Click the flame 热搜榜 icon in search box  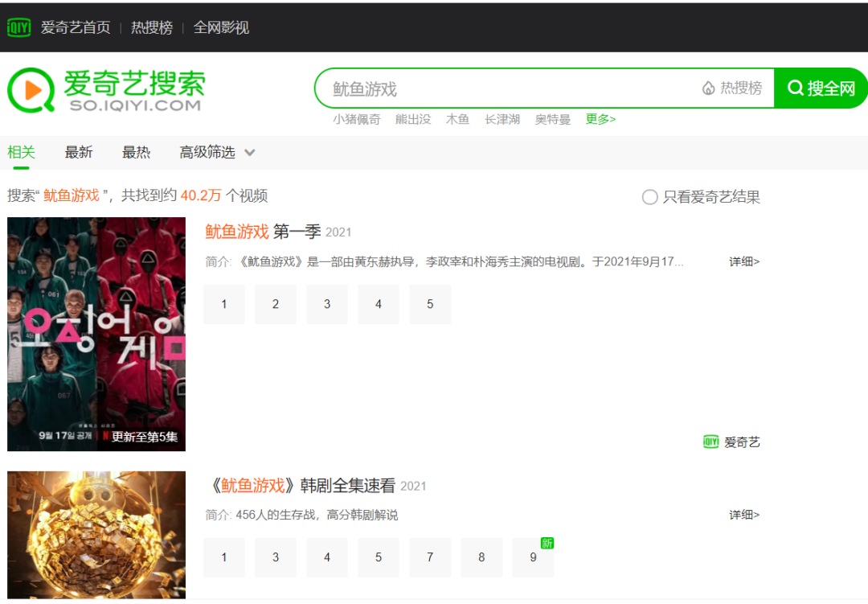pyautogui.click(x=732, y=88)
